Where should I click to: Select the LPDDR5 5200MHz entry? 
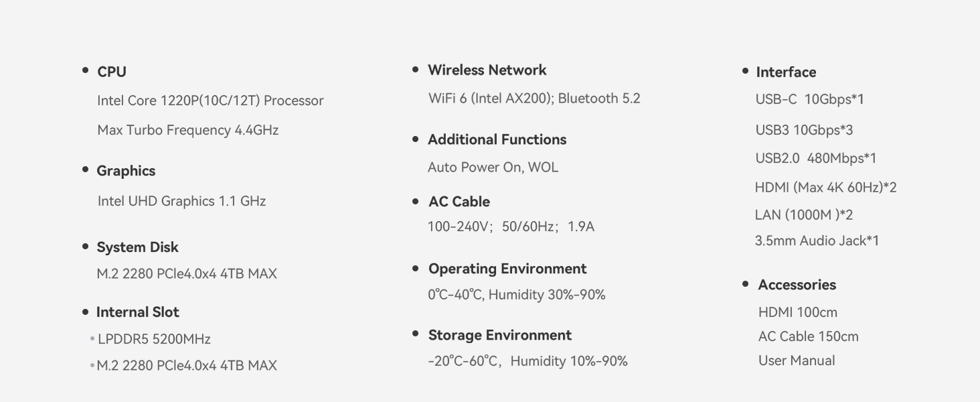154,339
